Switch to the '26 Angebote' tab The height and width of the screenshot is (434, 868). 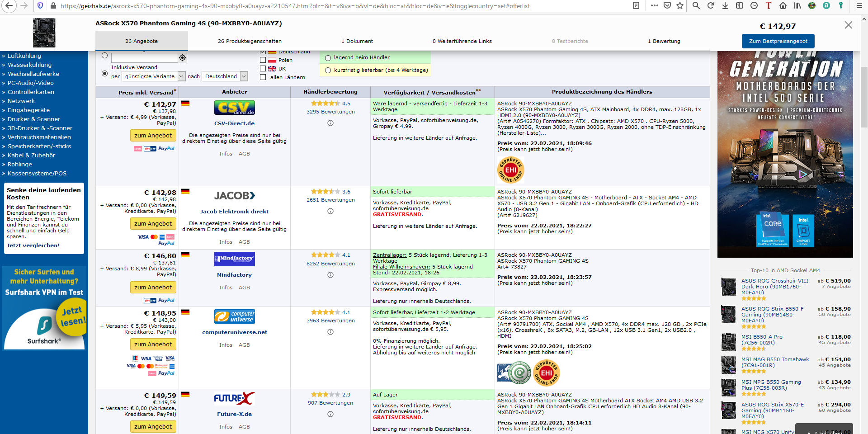coord(142,41)
